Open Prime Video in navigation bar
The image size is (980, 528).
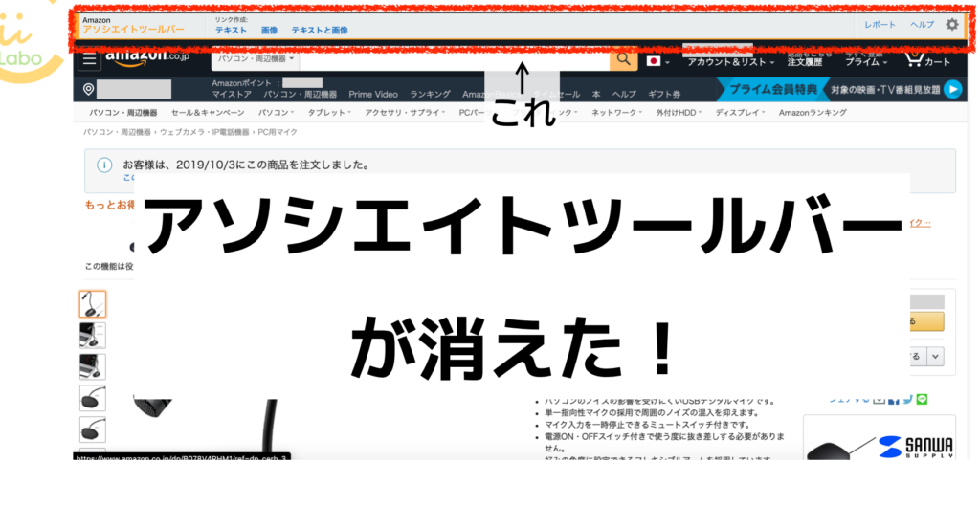[x=373, y=95]
